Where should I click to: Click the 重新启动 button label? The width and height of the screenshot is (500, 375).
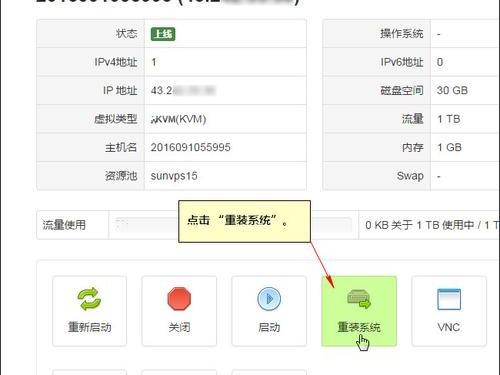(x=89, y=327)
